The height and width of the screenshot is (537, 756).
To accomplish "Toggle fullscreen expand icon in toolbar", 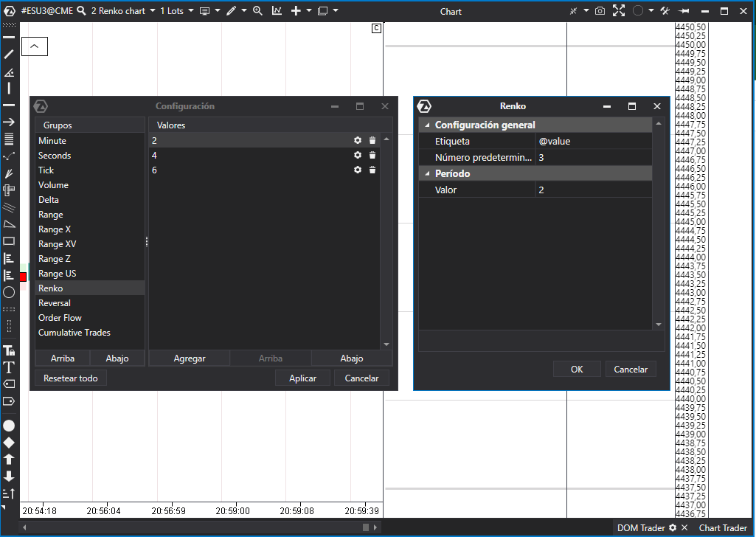I will (x=619, y=11).
